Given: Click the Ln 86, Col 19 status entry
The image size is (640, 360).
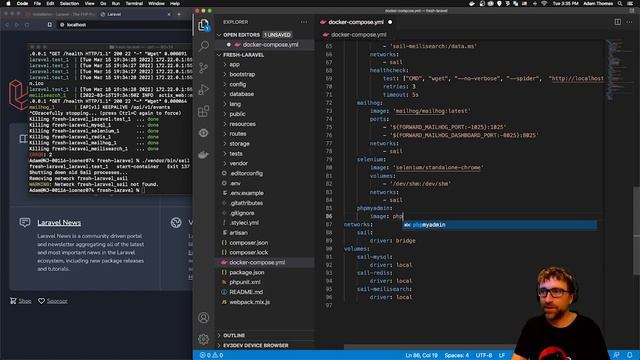Looking at the screenshot, I should pyautogui.click(x=421, y=355).
